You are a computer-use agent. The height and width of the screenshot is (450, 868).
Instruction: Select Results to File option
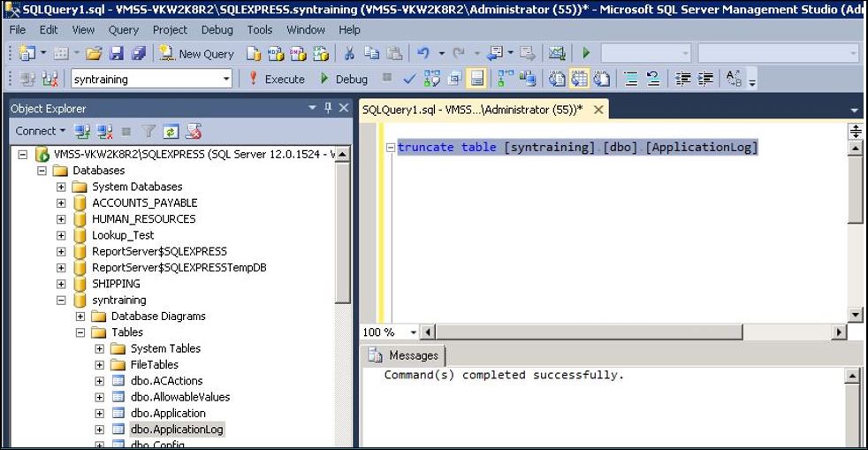602,80
